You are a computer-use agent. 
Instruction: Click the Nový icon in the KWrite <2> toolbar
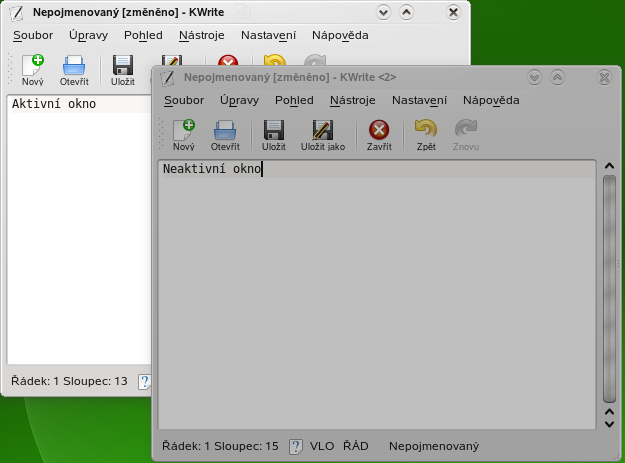coord(184,131)
